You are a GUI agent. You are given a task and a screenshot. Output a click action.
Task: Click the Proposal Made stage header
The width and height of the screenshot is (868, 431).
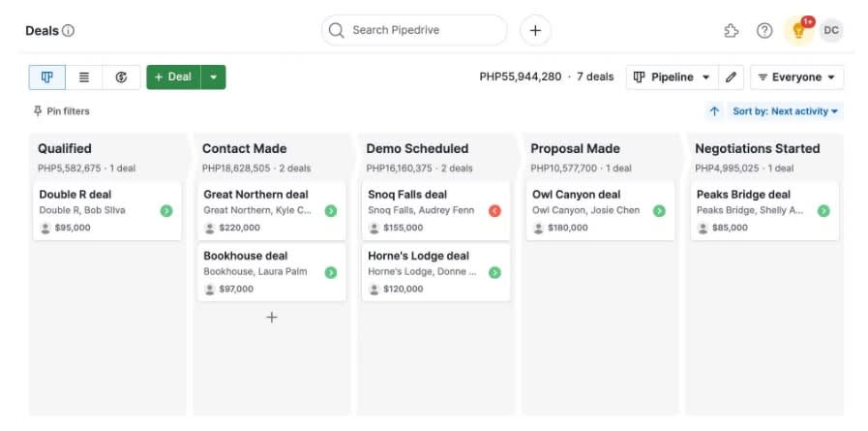tap(575, 148)
